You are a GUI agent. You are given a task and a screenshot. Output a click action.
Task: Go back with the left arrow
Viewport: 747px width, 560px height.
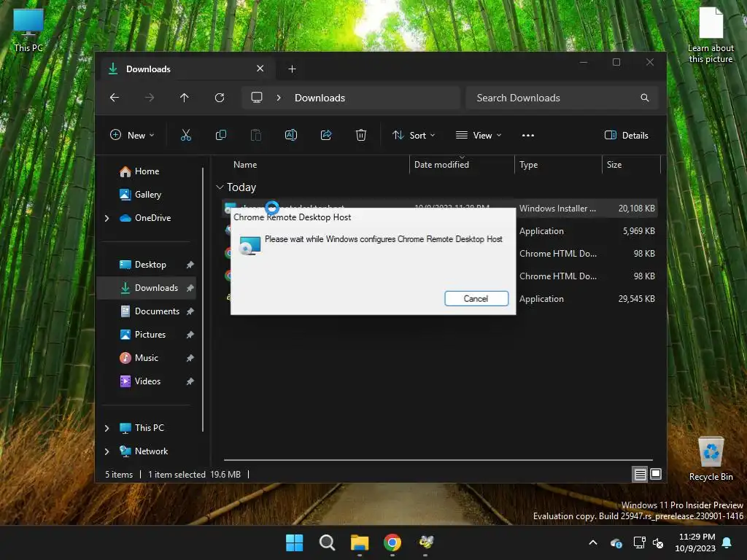click(x=115, y=98)
